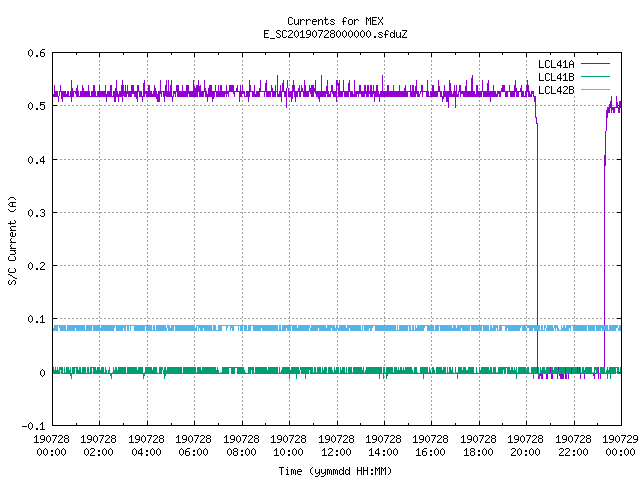640x480 pixels.
Task: Click the x-axis tick '190728 06:00'
Action: (193, 446)
